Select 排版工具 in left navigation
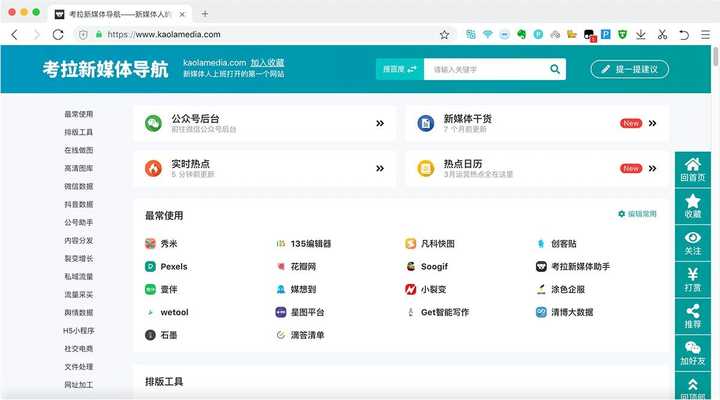Image resolution: width=720 pixels, height=400 pixels. (x=79, y=132)
